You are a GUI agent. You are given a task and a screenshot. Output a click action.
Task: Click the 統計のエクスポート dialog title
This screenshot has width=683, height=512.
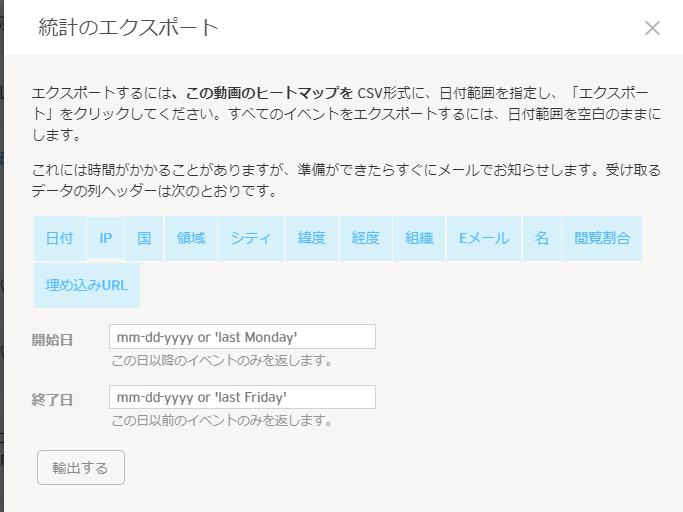click(x=128, y=28)
